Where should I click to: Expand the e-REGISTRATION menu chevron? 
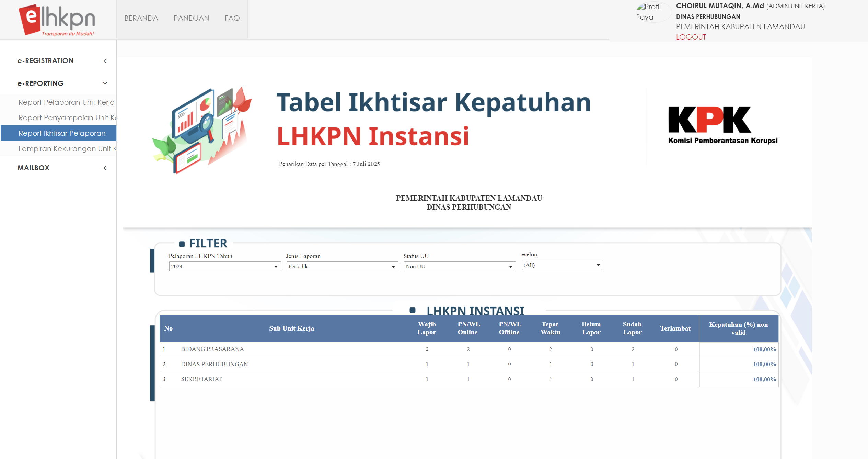coord(105,61)
